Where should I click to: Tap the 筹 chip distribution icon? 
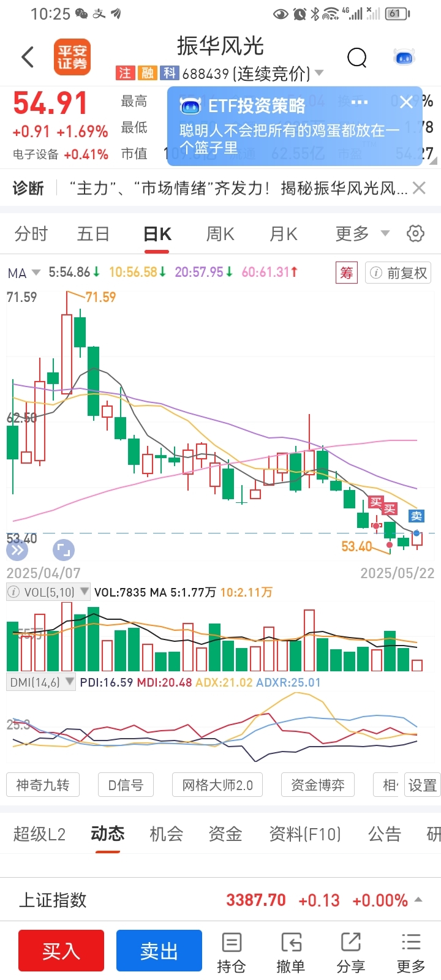coord(346,273)
